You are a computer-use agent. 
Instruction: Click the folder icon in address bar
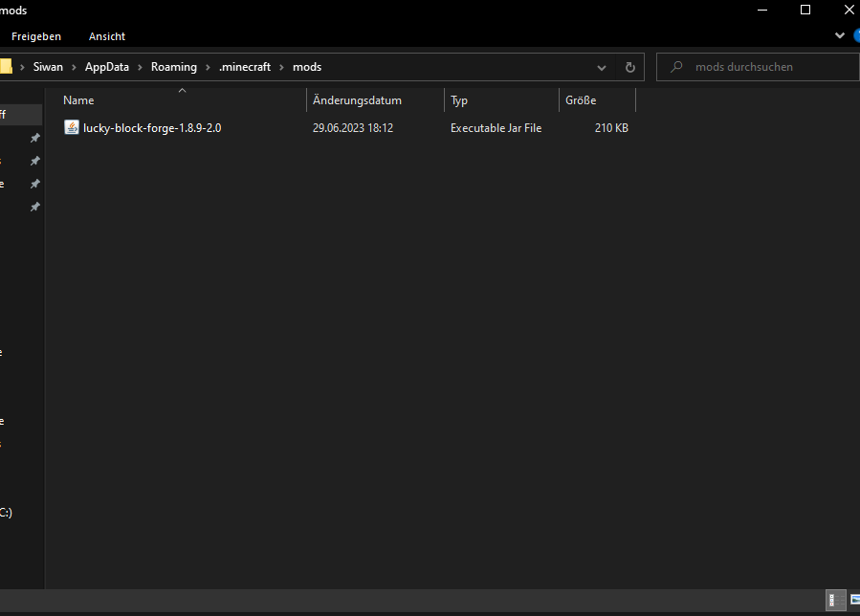coord(6,66)
